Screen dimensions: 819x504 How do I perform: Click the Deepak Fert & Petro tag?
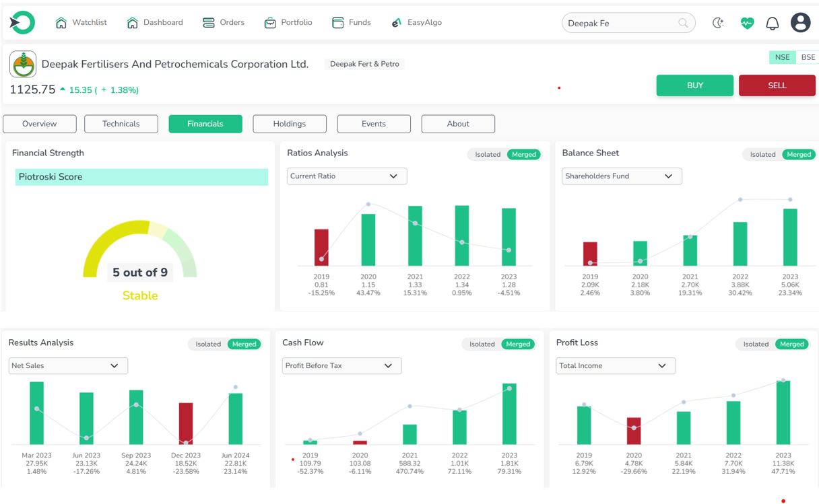[x=364, y=64]
